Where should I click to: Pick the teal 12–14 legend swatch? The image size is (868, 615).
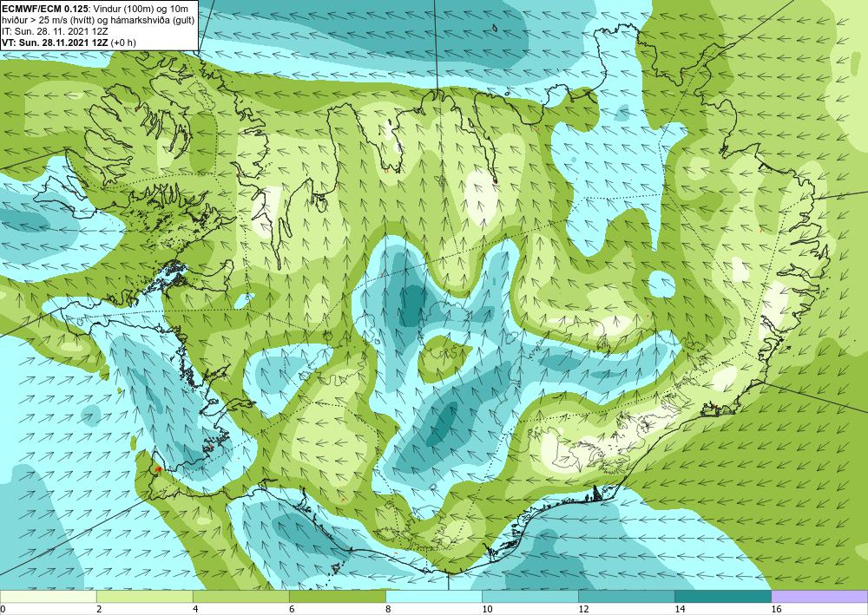(x=627, y=596)
